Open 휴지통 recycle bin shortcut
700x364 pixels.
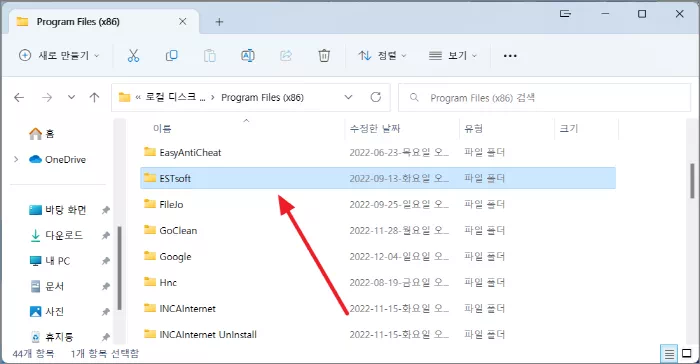[x=51, y=337]
